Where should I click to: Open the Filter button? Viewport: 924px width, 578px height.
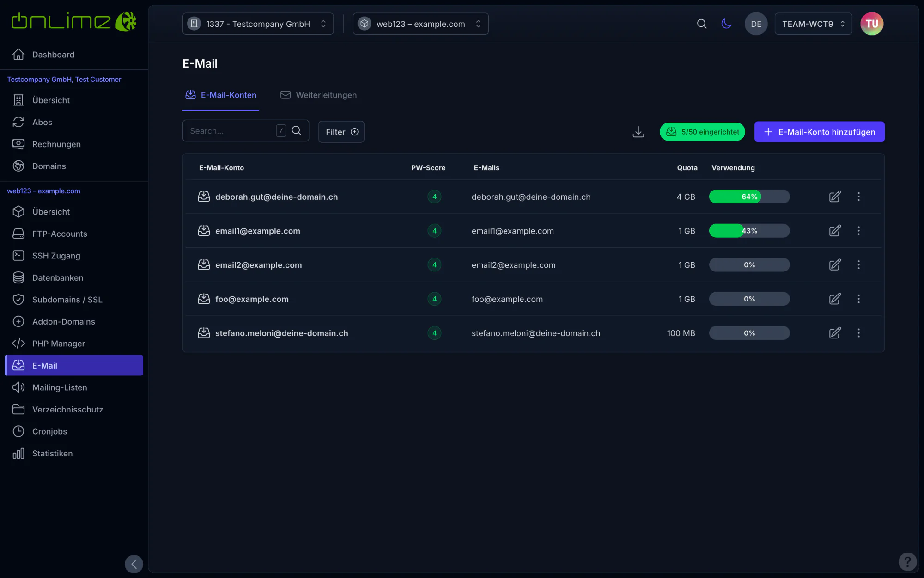point(341,132)
